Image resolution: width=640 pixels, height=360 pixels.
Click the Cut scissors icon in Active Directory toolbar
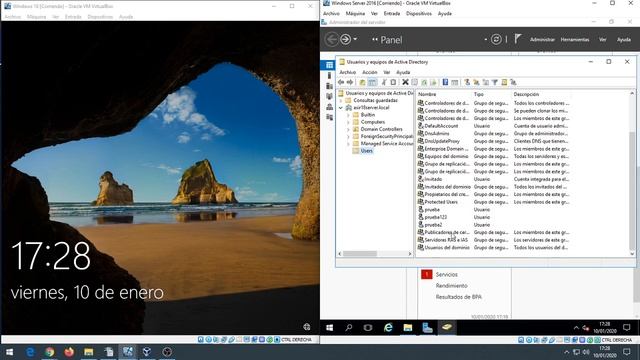[x=384, y=82]
